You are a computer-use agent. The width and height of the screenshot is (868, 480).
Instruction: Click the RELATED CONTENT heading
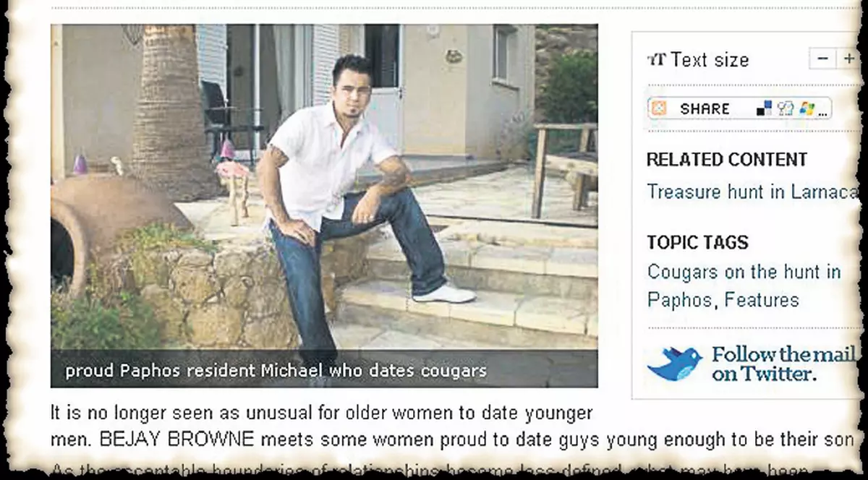(x=726, y=159)
